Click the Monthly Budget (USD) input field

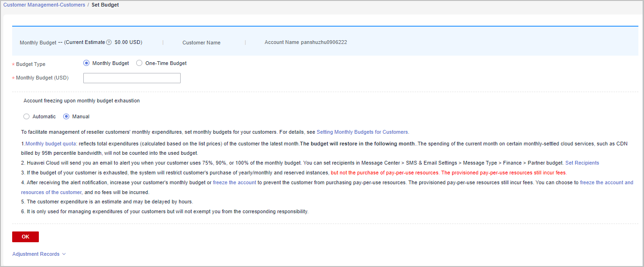[132, 78]
